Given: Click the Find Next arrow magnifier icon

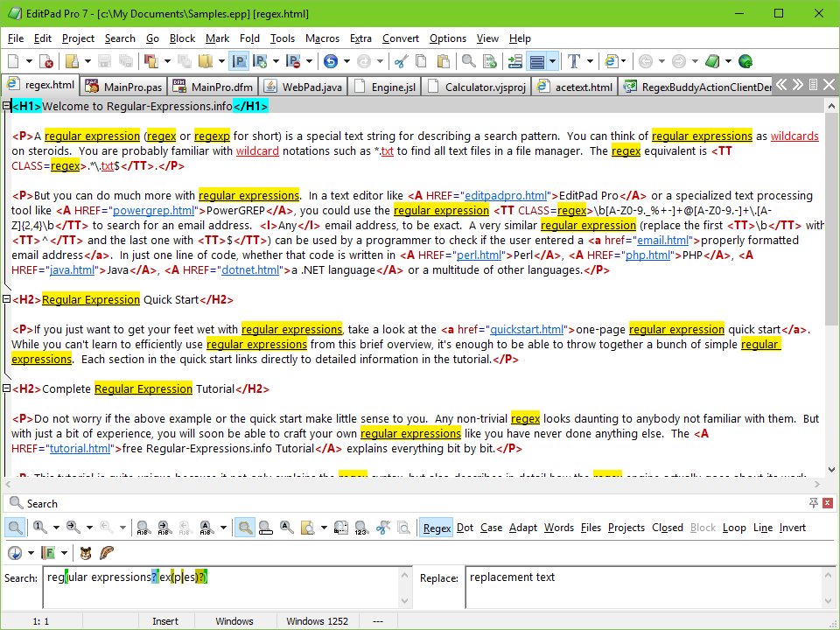Looking at the screenshot, I should click(73, 528).
